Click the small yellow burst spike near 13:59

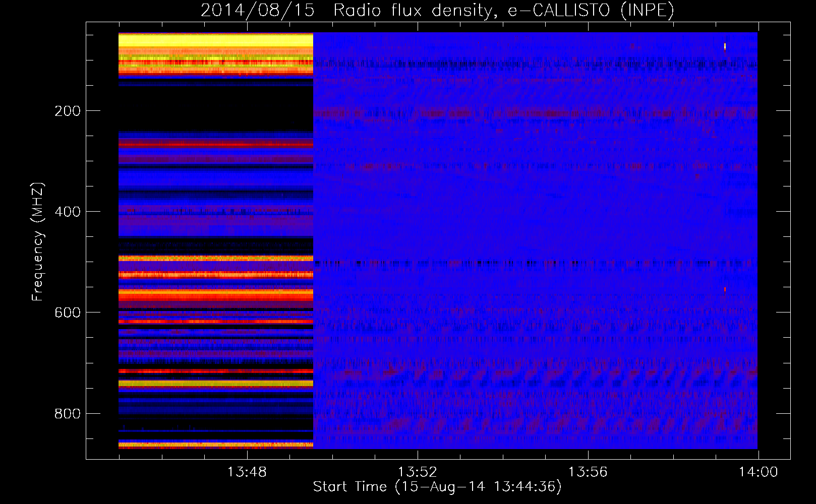pyautogui.click(x=725, y=46)
